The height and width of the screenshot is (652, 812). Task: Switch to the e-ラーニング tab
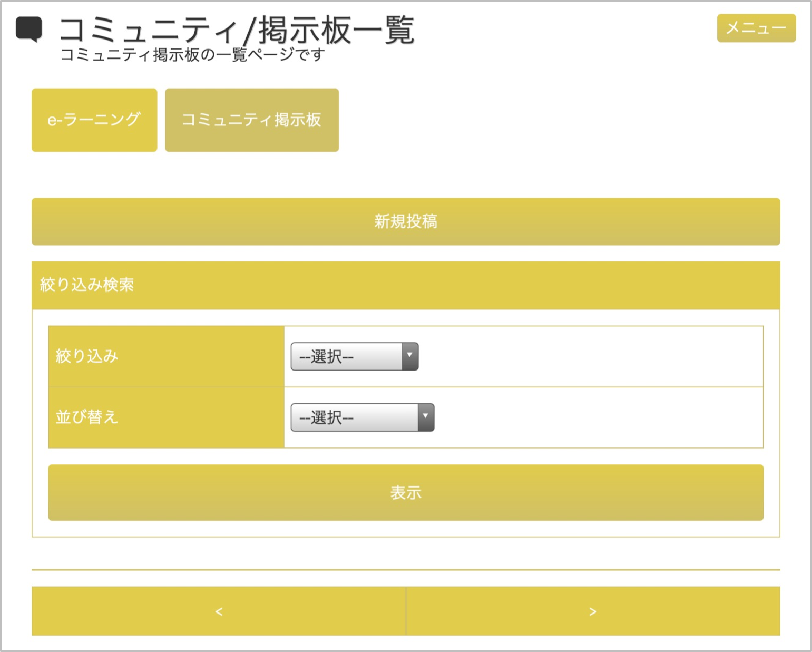click(x=94, y=120)
